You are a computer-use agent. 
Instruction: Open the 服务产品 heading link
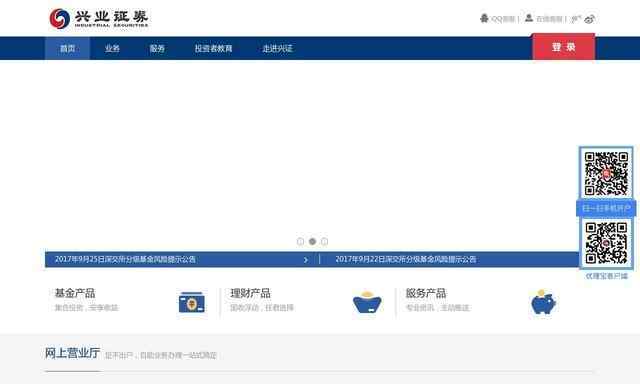(426, 293)
